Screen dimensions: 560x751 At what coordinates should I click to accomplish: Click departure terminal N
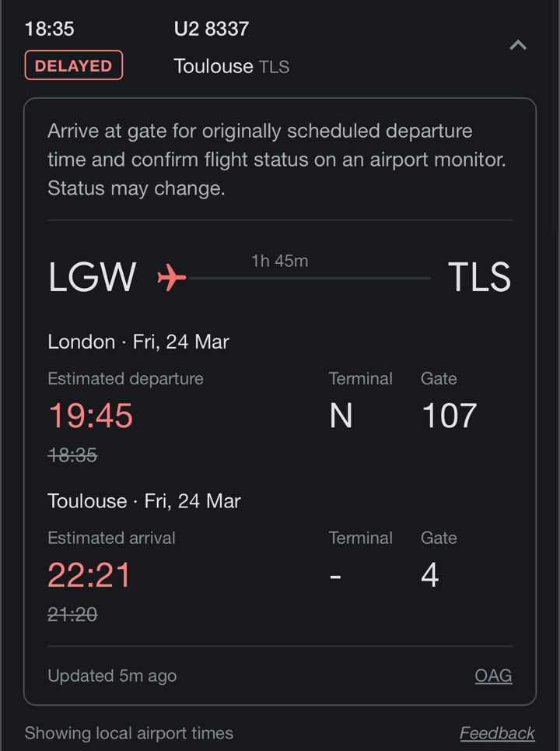pyautogui.click(x=341, y=415)
